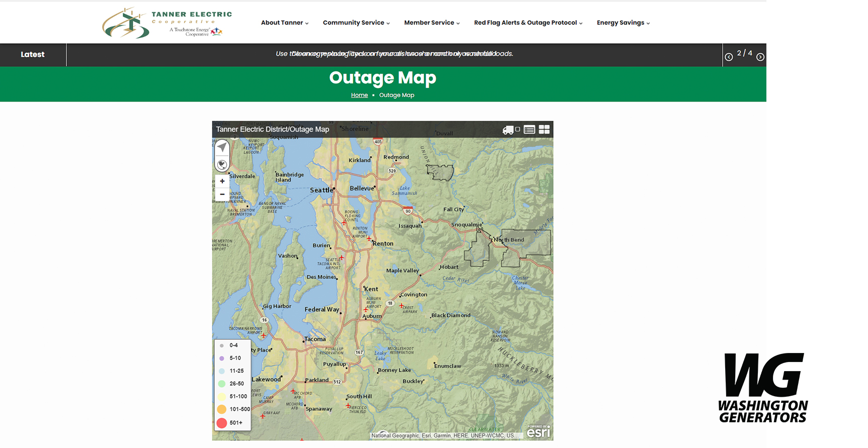Viewport: 868px width, 448px height.
Task: Click the Outage Map breadcrumb text
Action: pyautogui.click(x=397, y=95)
